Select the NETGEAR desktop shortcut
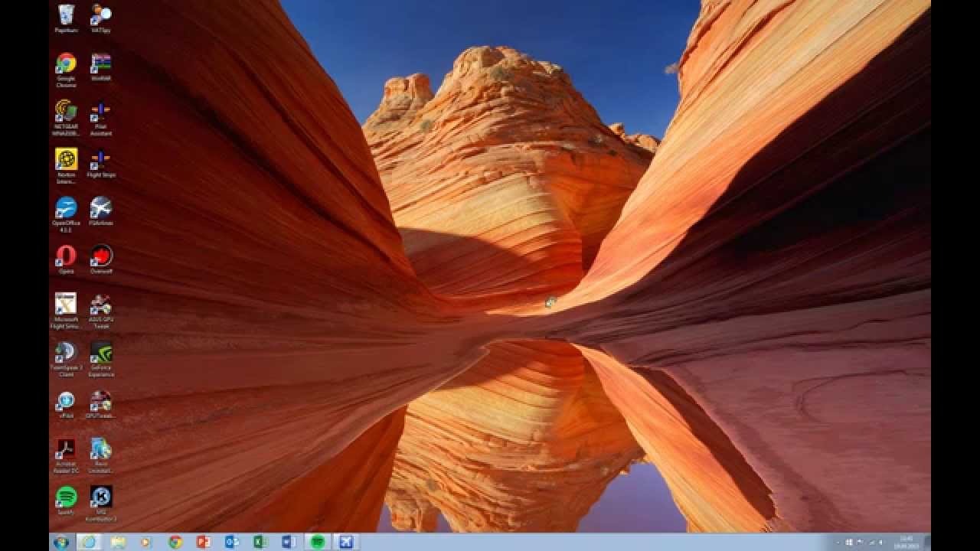Screen dimensions: 980x551 tap(66, 118)
